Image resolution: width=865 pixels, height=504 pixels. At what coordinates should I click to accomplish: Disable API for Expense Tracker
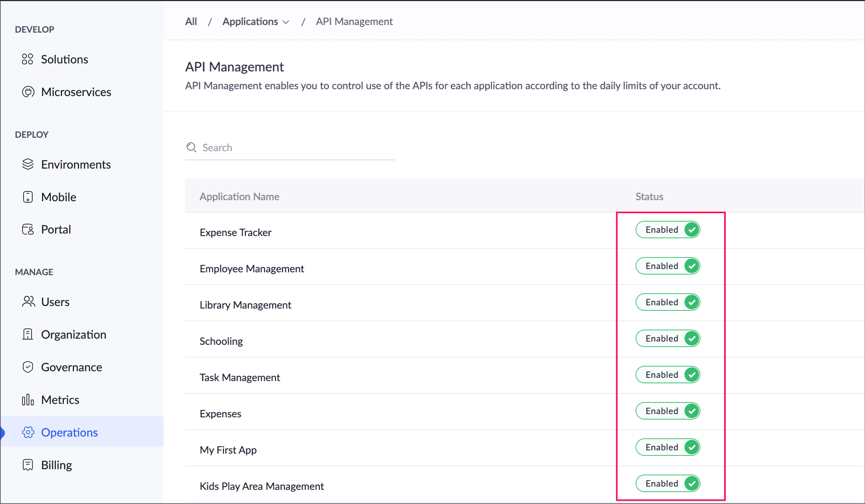(x=668, y=230)
